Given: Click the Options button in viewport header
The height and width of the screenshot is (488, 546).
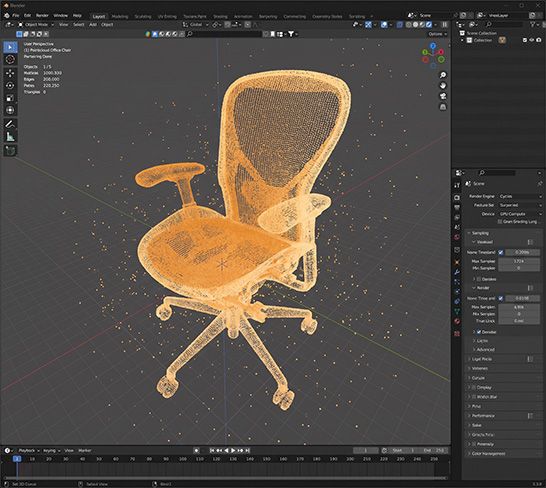Looking at the screenshot, I should tap(437, 34).
